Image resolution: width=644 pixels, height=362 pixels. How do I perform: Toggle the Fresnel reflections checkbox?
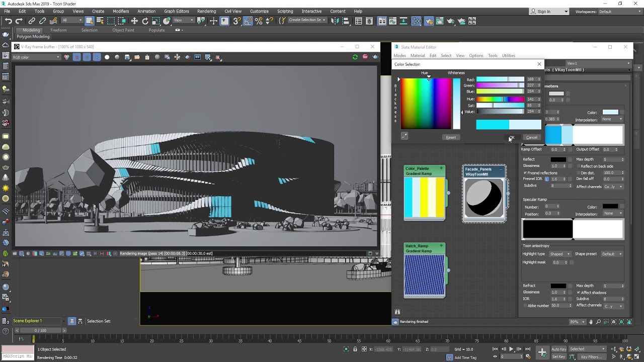[525, 173]
